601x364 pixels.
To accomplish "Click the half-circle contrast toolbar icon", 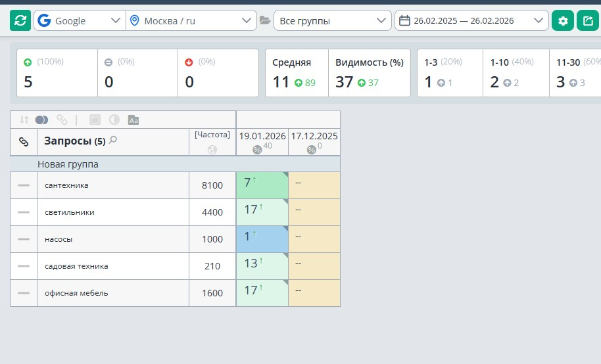I will tap(114, 120).
